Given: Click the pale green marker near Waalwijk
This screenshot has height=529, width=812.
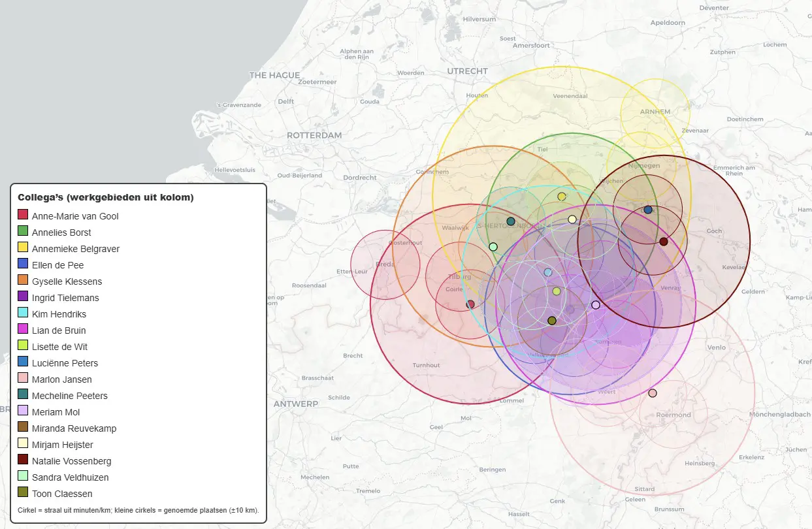Looking at the screenshot, I should point(493,247).
